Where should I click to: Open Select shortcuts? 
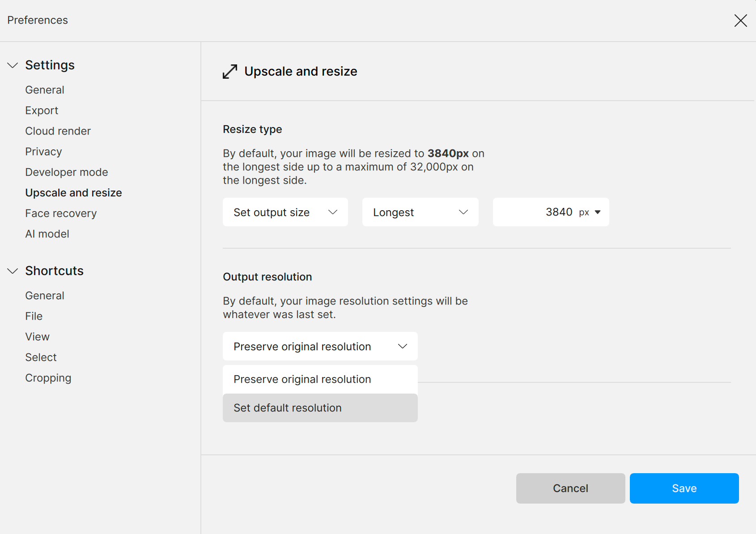(41, 357)
